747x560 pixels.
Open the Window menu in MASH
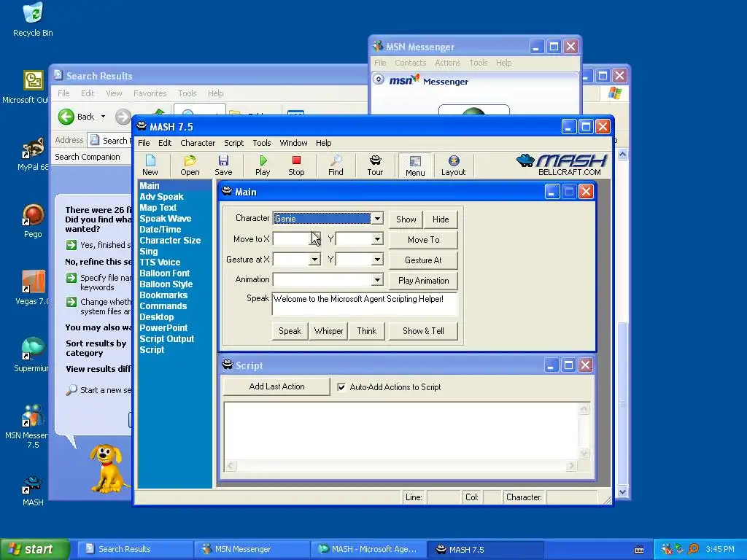pyautogui.click(x=293, y=143)
